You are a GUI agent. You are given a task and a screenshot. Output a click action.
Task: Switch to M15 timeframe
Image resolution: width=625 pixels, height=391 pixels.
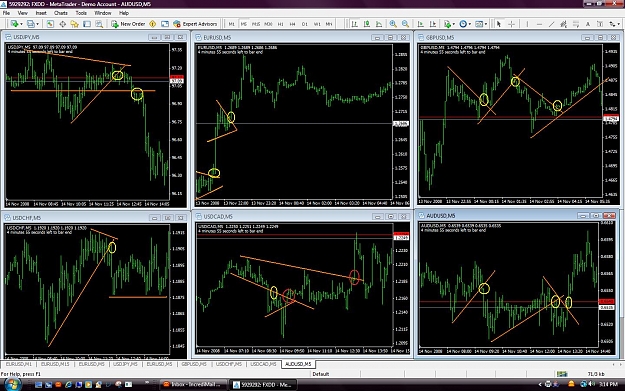tap(256, 24)
